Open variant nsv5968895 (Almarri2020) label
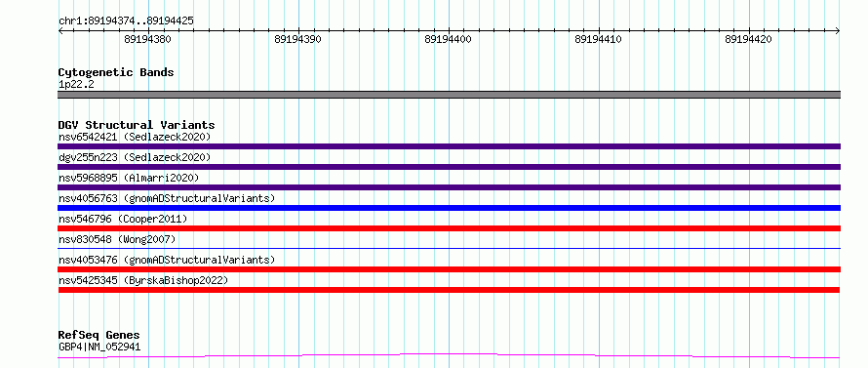Image resolution: width=868 pixels, height=368 pixels. pos(129,178)
